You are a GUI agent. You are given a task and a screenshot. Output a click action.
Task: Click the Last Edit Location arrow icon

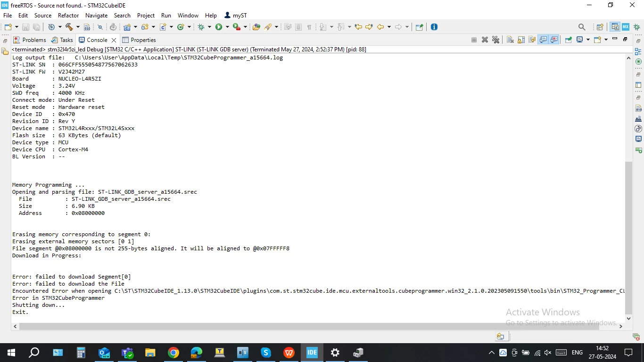pos(358,27)
